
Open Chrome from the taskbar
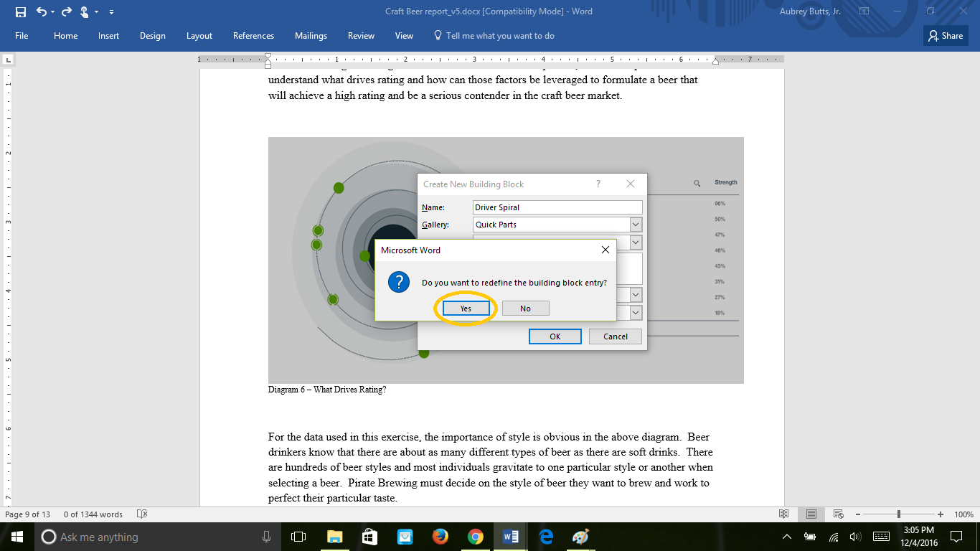click(475, 537)
